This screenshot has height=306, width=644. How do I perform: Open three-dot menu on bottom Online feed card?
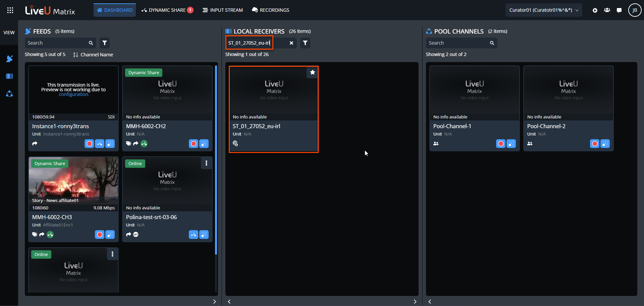pyautogui.click(x=112, y=254)
